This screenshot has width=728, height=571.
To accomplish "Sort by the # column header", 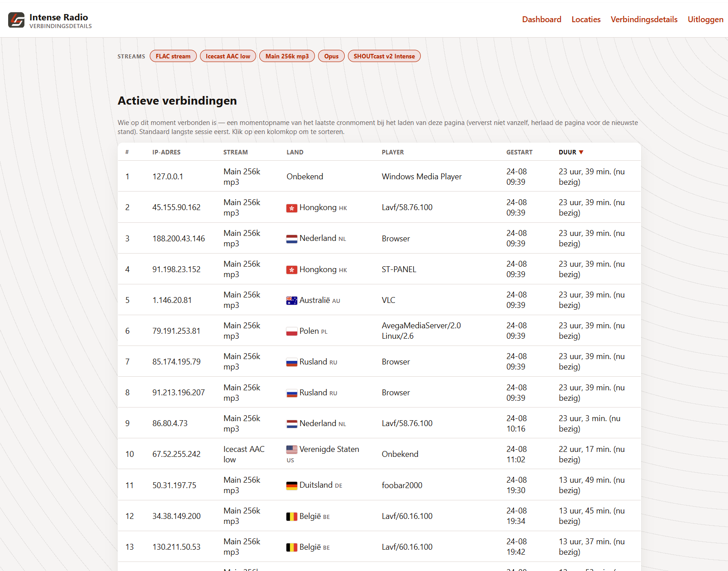I will [127, 152].
